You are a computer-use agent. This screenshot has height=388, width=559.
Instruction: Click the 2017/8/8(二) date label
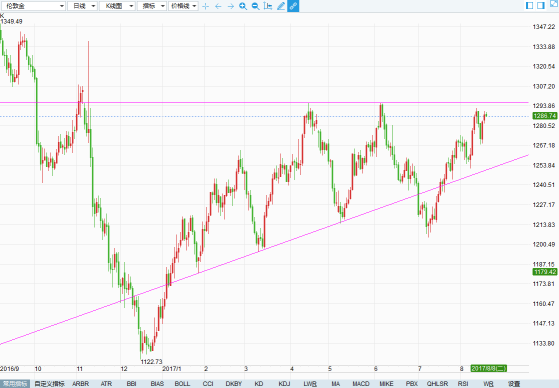point(488,368)
